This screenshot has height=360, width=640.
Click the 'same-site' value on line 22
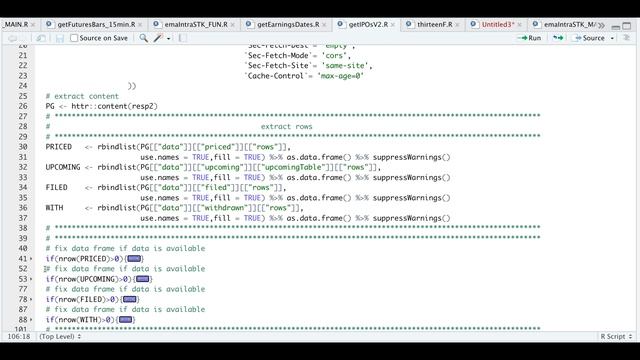click(345, 66)
